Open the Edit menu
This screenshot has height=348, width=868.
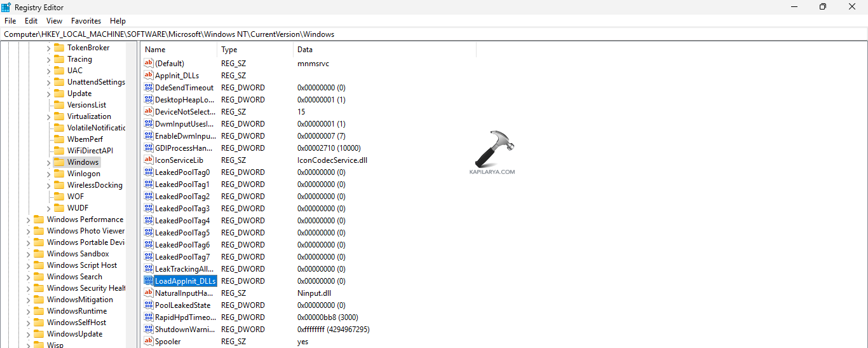[x=31, y=21]
